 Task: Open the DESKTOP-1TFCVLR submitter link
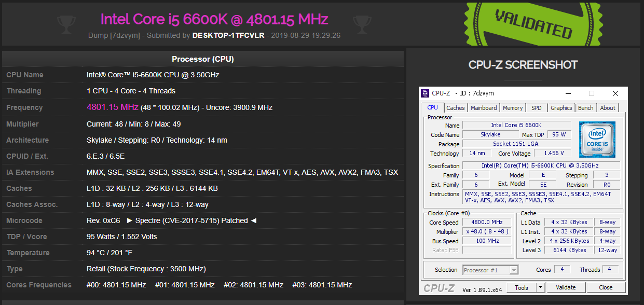(x=228, y=35)
